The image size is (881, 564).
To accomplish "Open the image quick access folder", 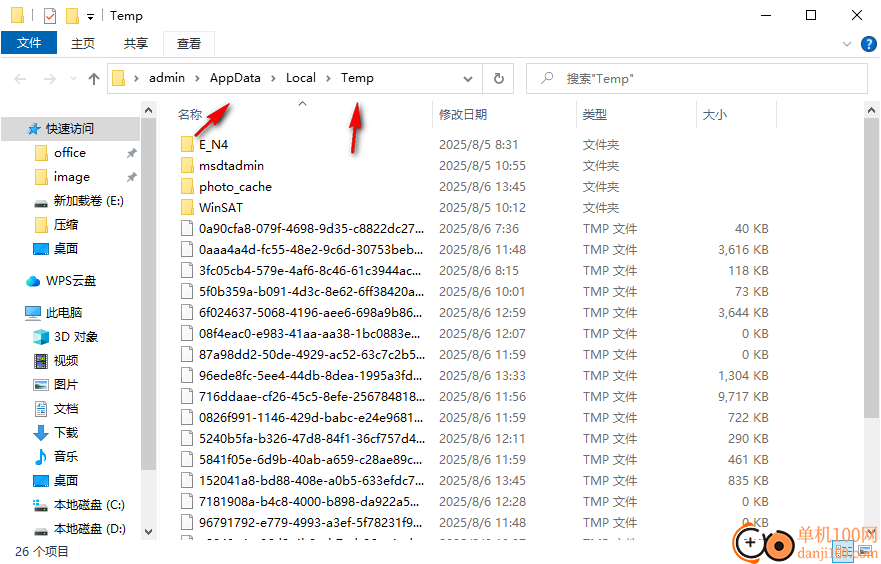I will (71, 177).
